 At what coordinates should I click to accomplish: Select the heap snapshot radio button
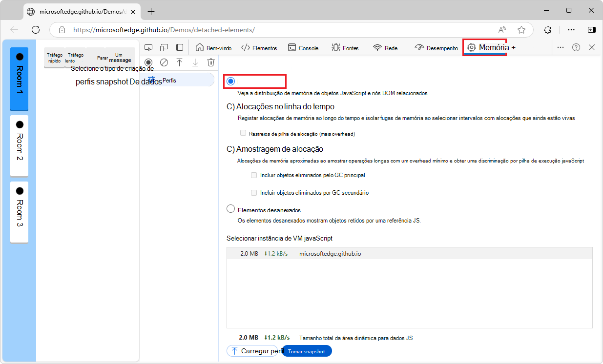pyautogui.click(x=231, y=81)
